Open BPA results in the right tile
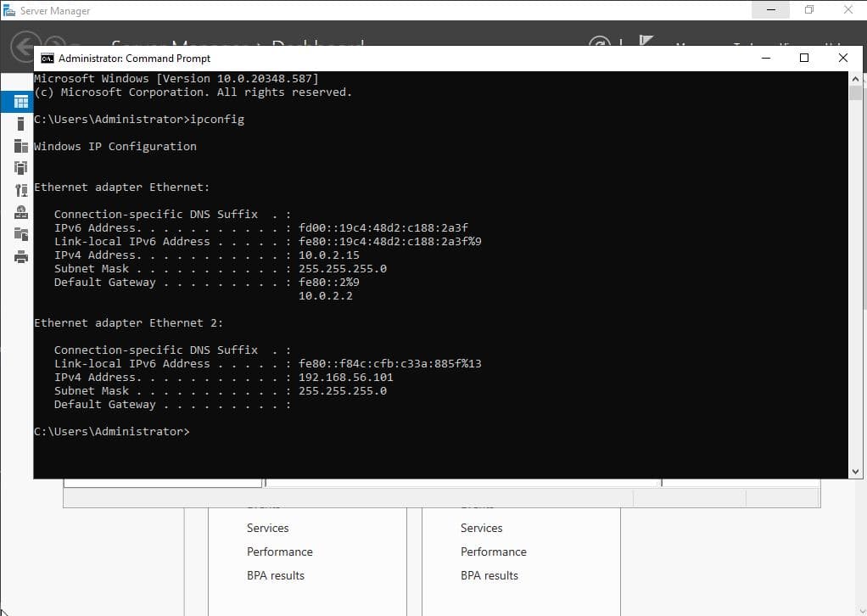Screen dimensions: 867x616 click(x=489, y=575)
